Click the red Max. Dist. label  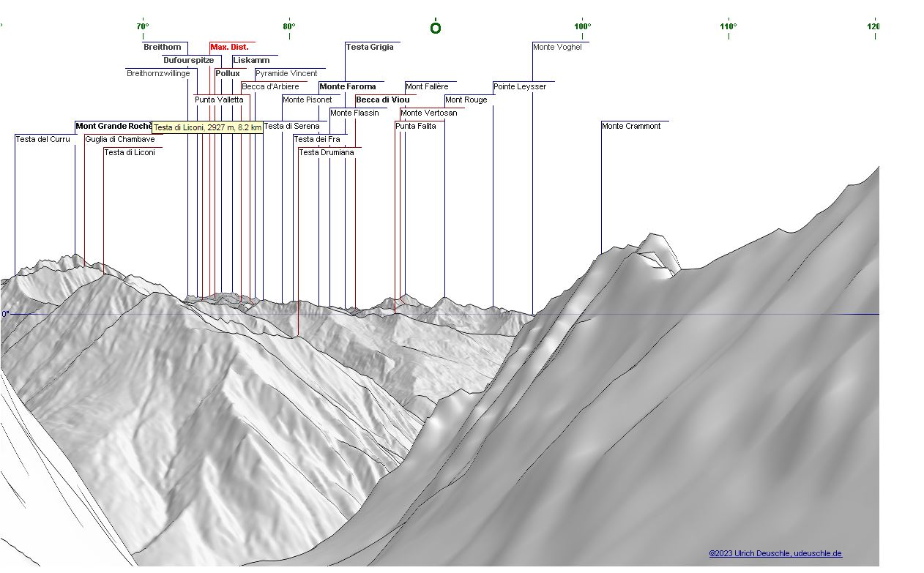point(229,47)
